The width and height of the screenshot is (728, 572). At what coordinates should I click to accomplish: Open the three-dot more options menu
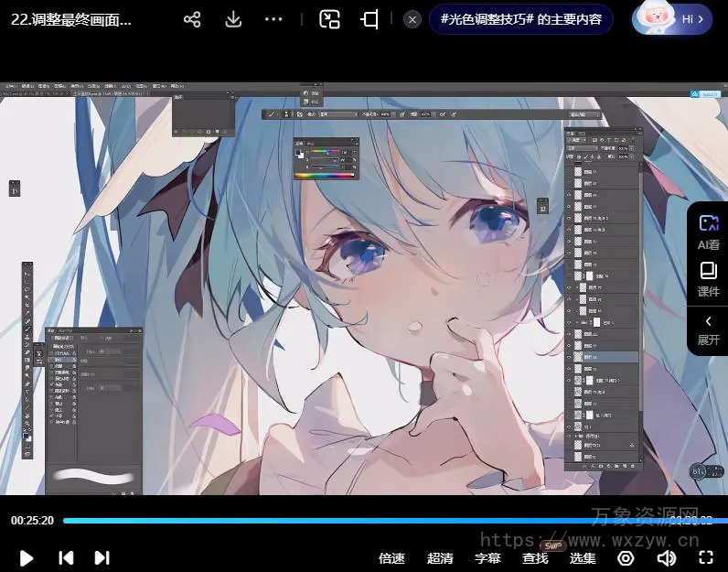(273, 19)
